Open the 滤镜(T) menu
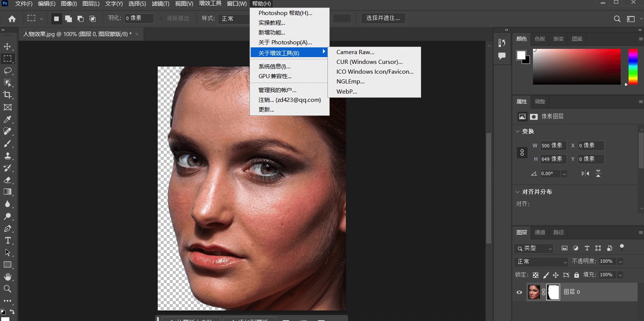 pyautogui.click(x=160, y=4)
